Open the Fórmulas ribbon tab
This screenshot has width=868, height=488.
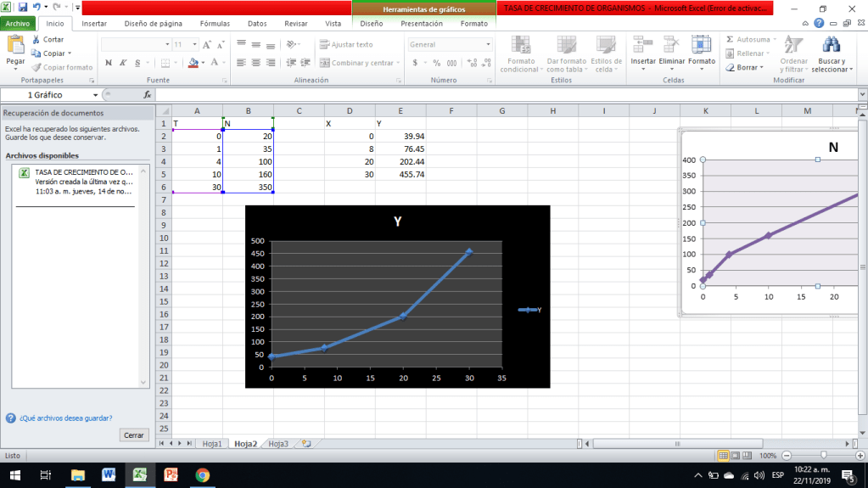pos(214,24)
